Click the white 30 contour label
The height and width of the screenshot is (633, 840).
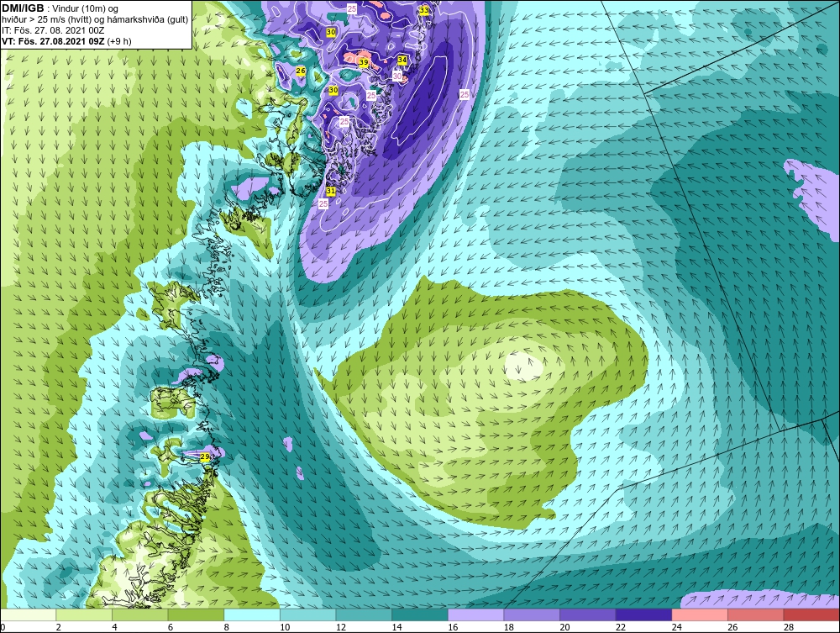[x=397, y=76]
